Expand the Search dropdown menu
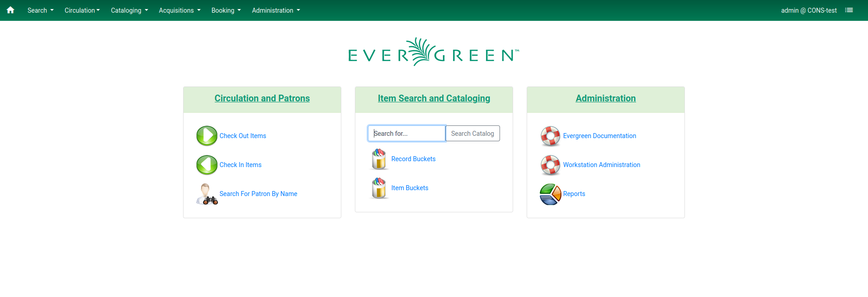Image resolution: width=868 pixels, height=297 pixels. coord(40,10)
